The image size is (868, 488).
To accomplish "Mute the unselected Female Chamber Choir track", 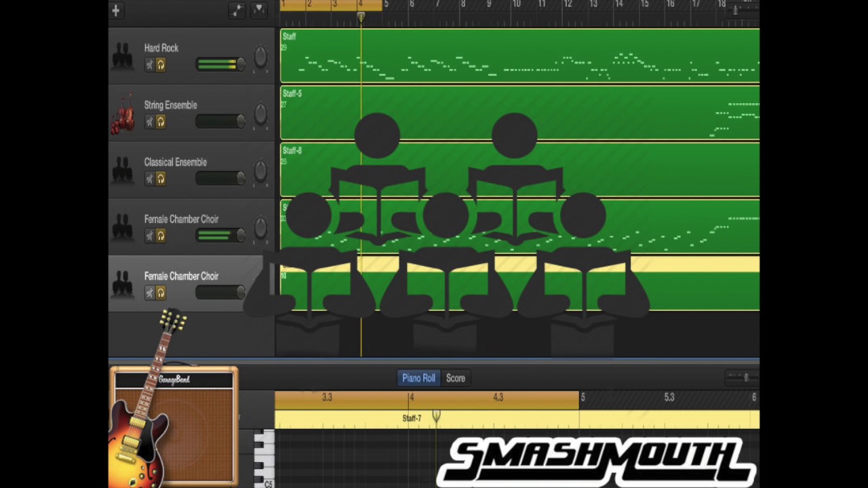I will tap(149, 235).
